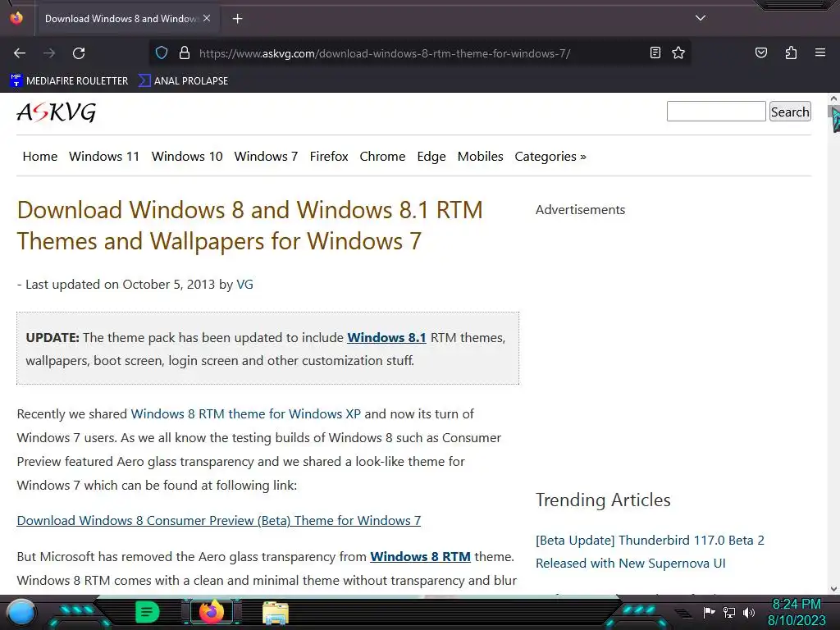Click the article title heading
The image size is (840, 630).
249,226
